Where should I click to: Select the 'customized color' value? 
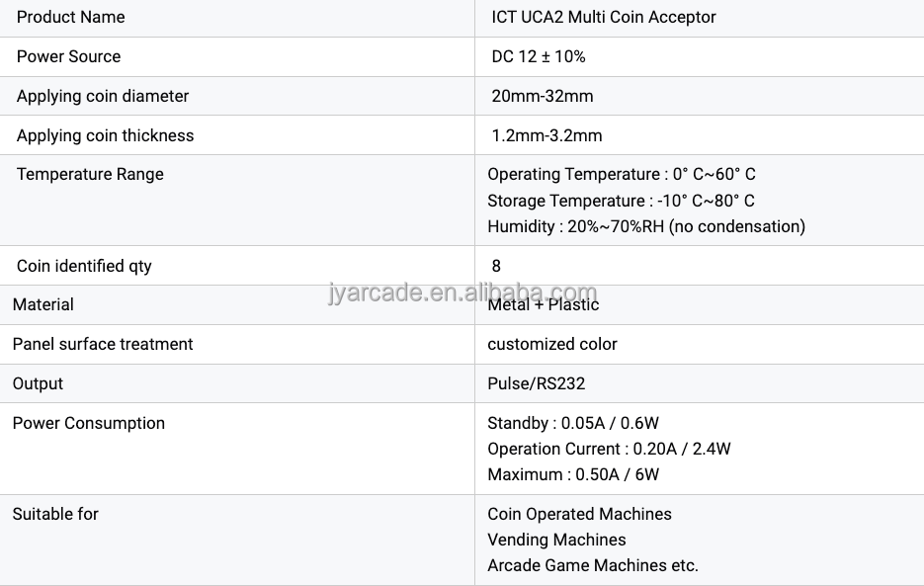(552, 344)
